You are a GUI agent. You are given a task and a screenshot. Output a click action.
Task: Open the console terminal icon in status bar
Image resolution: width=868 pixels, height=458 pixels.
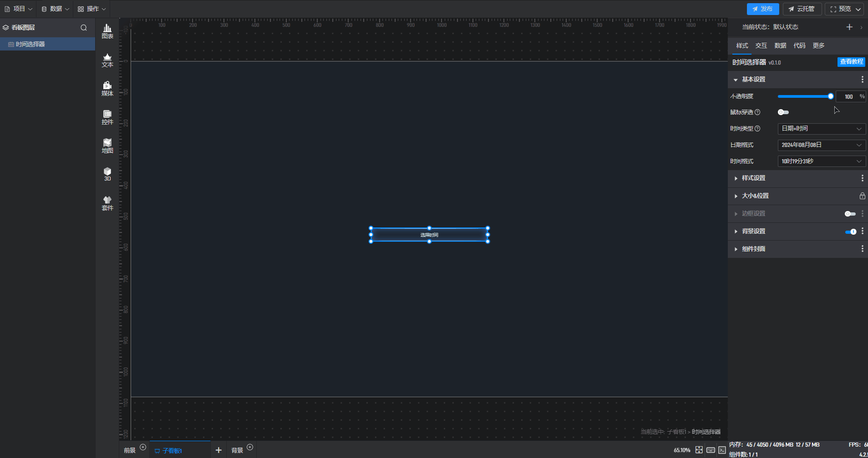[x=722, y=450]
